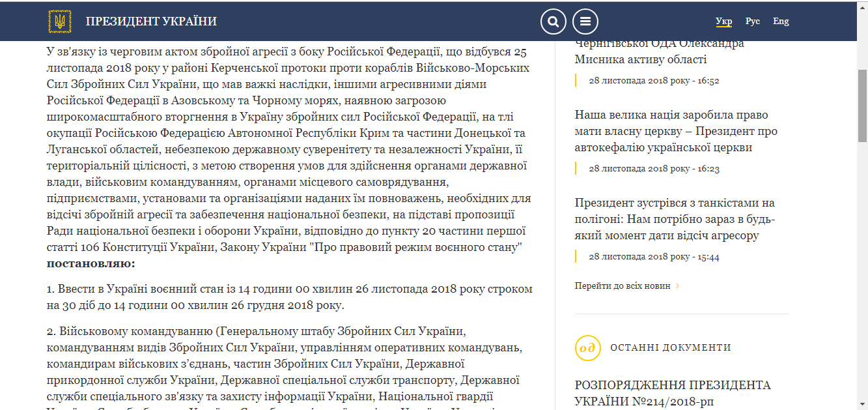Click the scrollbar up arrow

tap(862, 5)
